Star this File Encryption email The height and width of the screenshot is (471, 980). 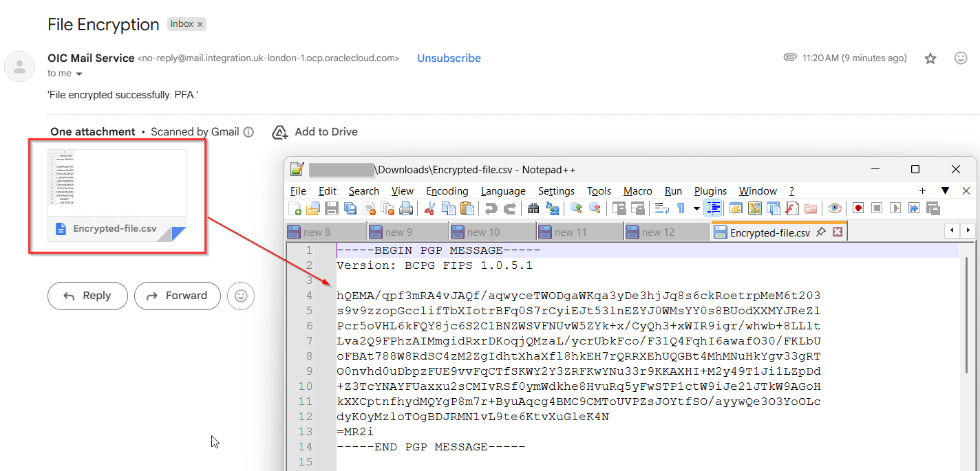(930, 58)
